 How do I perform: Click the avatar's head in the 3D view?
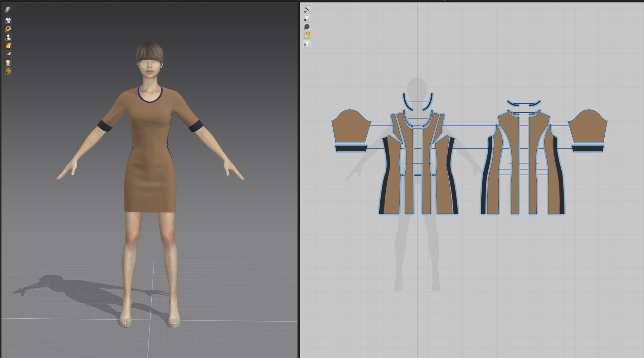(x=150, y=59)
